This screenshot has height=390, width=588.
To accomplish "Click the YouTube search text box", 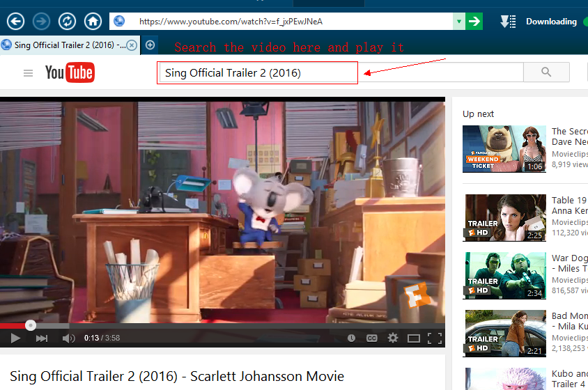I will pyautogui.click(x=341, y=72).
